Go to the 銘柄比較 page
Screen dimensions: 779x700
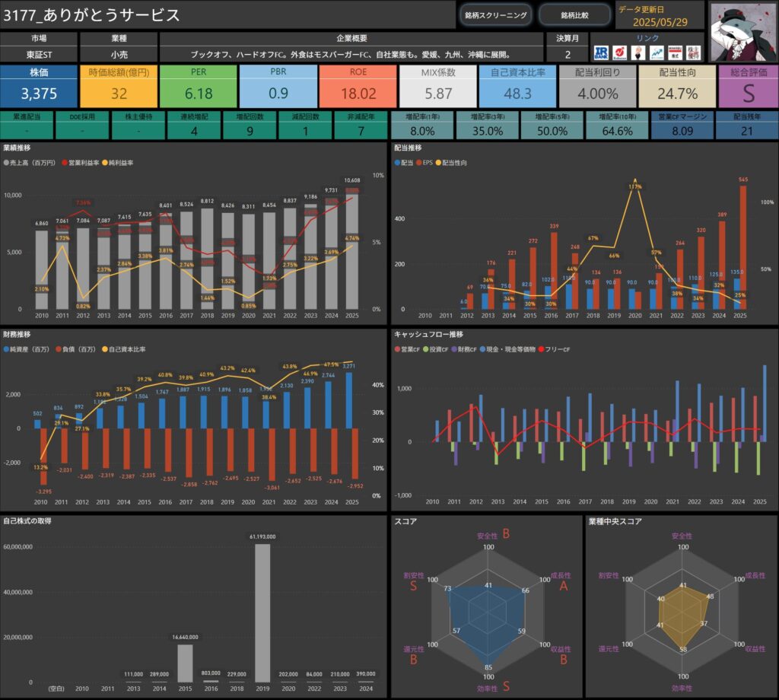pyautogui.click(x=574, y=15)
